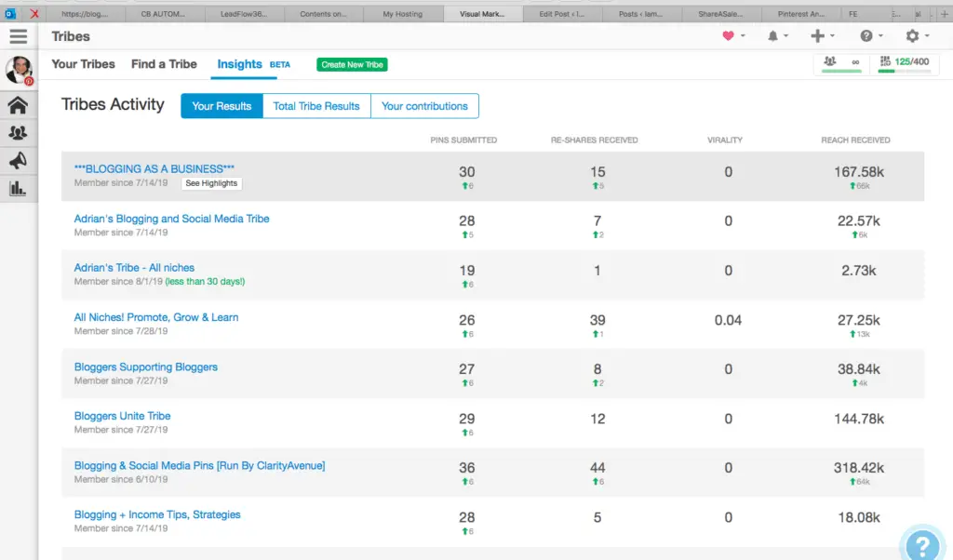The image size is (953, 560).
Task: Open Bloggers Supporting Bloggers tribe
Action: pos(146,367)
